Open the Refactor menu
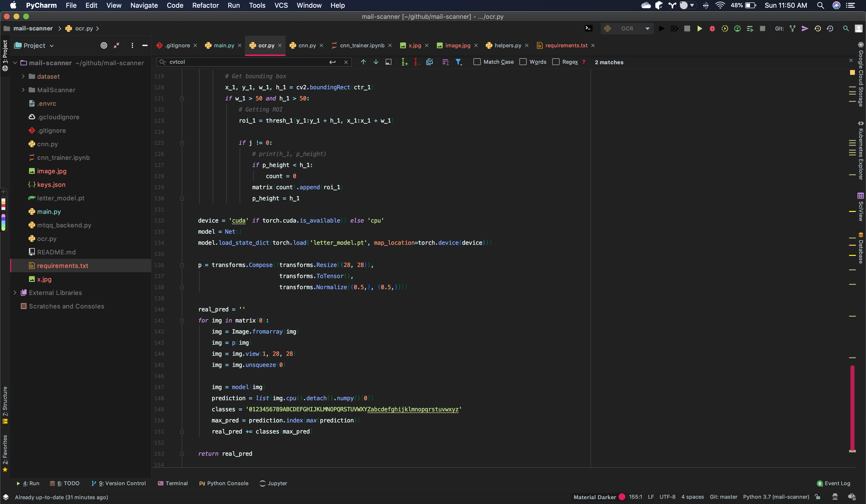Screen dimensions: 866x504 coord(205,5)
